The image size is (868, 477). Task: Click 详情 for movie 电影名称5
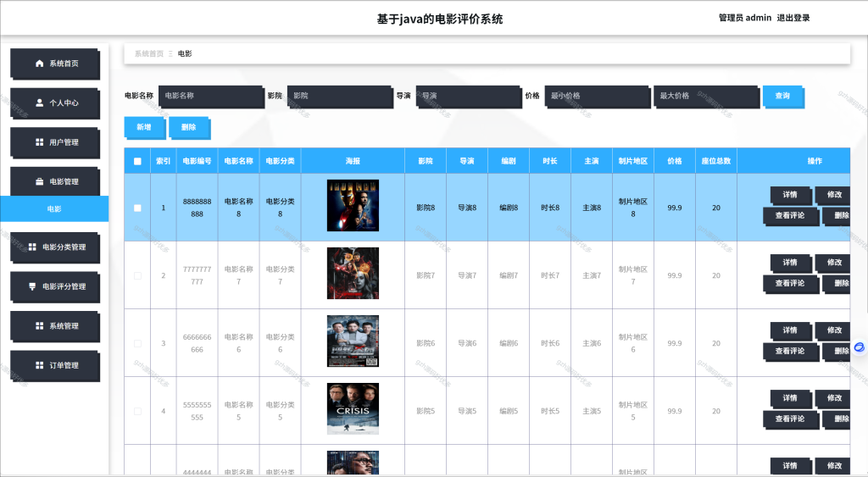click(x=791, y=398)
